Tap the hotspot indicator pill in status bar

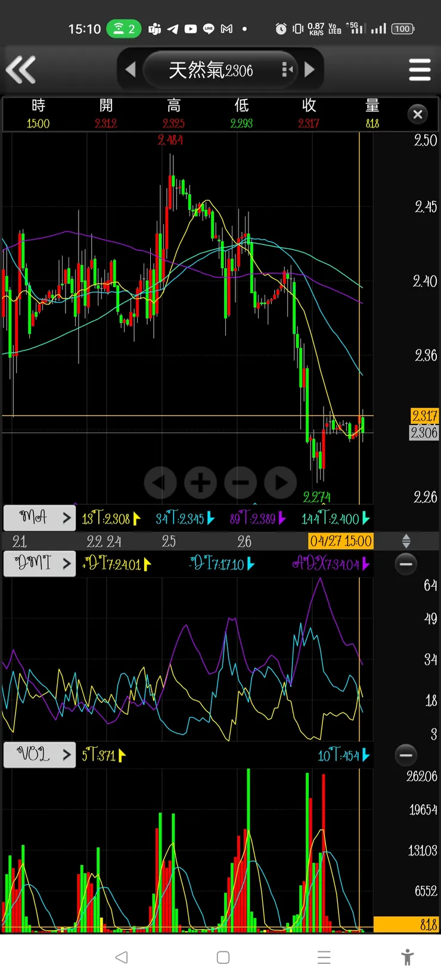tap(124, 29)
